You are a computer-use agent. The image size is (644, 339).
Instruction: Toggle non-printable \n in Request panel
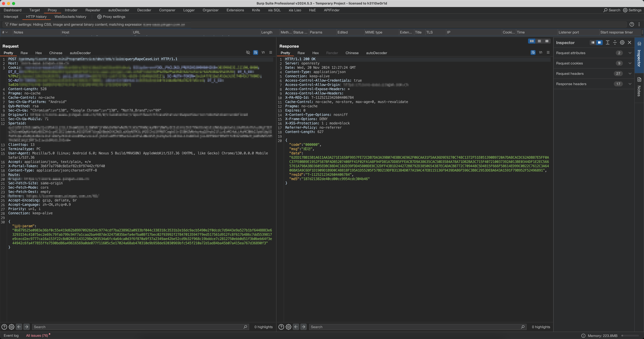263,53
